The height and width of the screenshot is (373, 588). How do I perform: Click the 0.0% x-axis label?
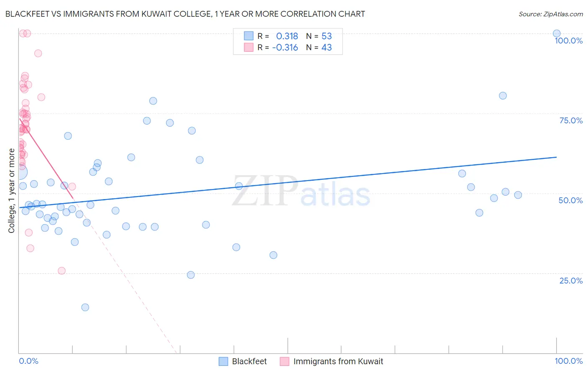click(28, 361)
